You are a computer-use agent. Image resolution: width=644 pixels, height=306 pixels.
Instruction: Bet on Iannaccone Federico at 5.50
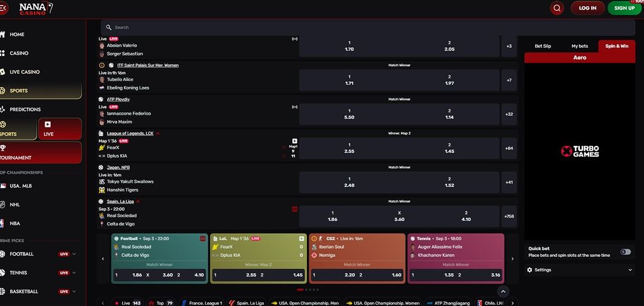[349, 115]
